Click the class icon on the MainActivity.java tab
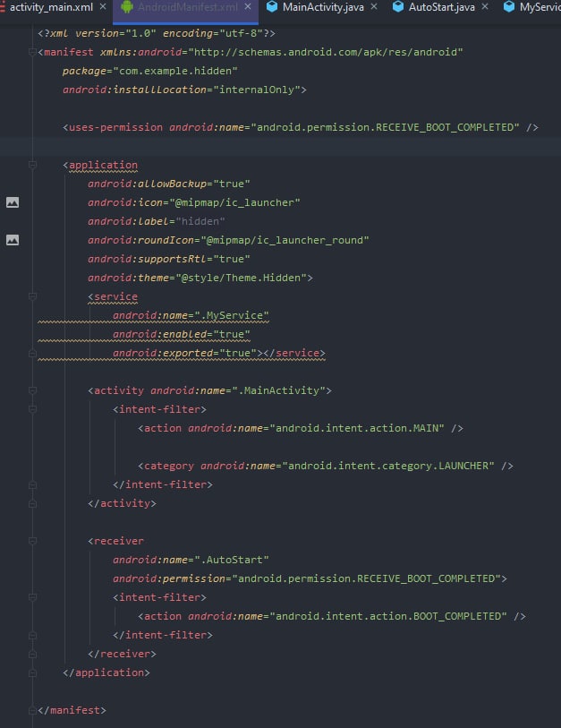 272,7
